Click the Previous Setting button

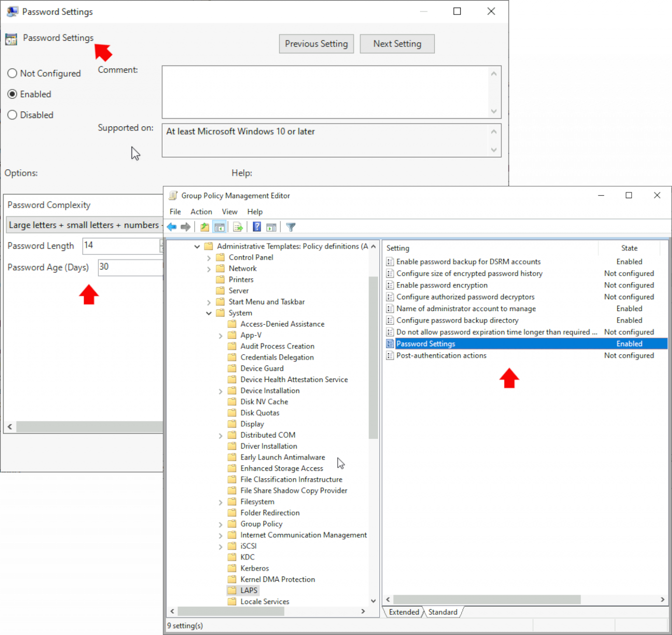tap(316, 44)
